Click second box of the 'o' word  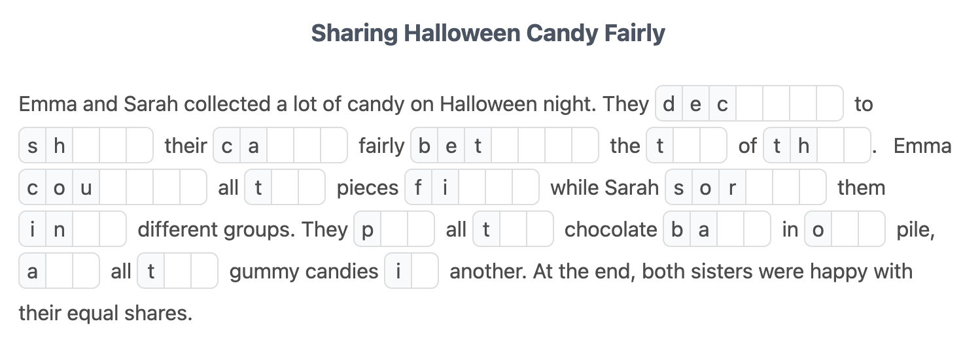click(x=845, y=229)
